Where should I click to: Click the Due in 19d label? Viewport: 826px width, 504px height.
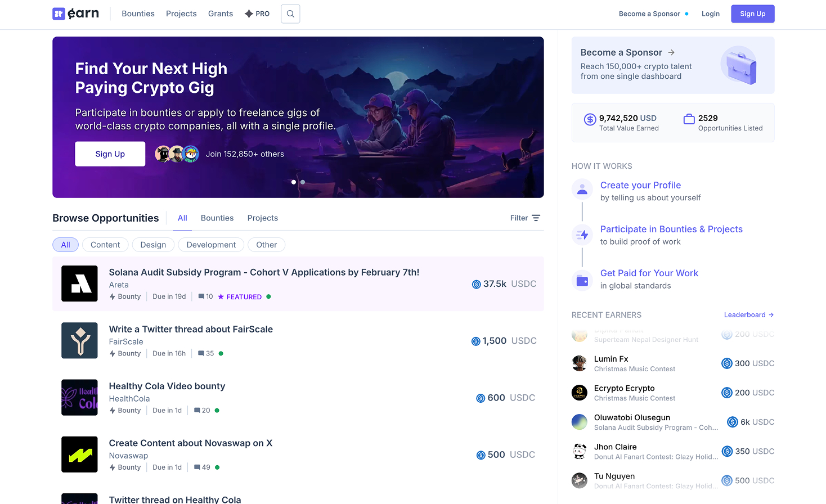tap(169, 297)
